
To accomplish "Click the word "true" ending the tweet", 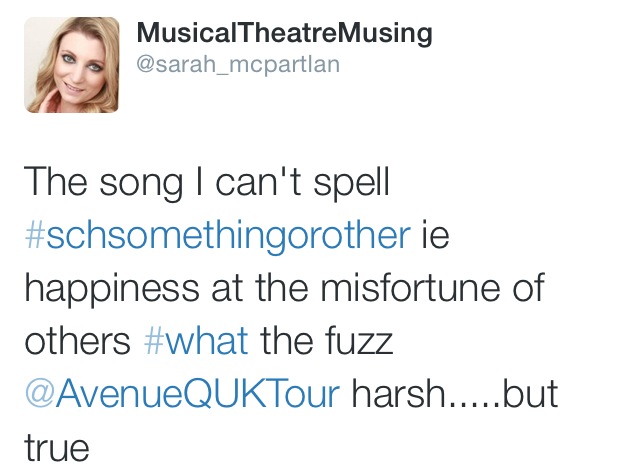I will pyautogui.click(x=57, y=448).
